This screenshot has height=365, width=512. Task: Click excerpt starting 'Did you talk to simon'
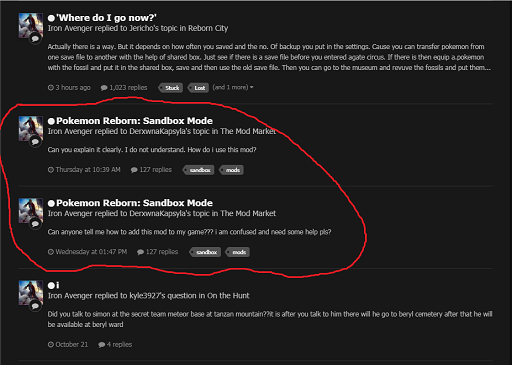(270, 319)
